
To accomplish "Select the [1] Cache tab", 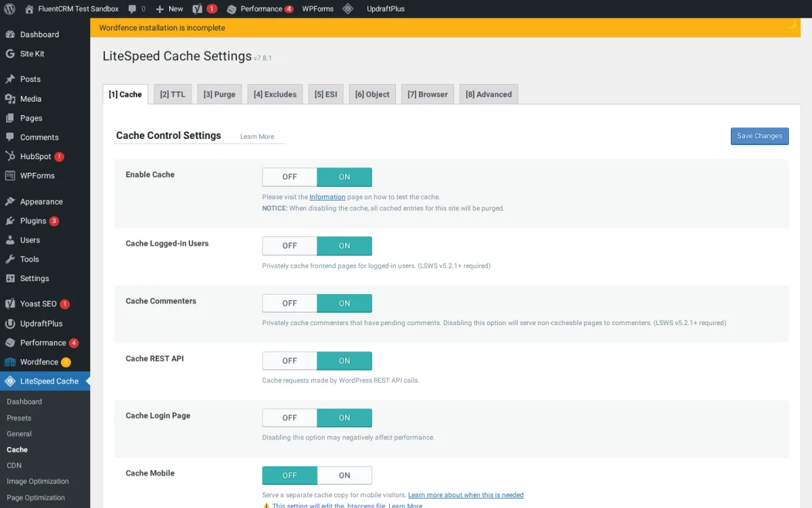I will click(125, 94).
